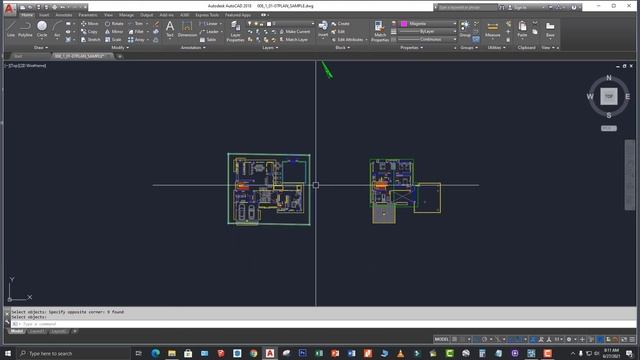Switch to the Start file tab
This screenshot has width=640, height=360.
click(x=18, y=56)
